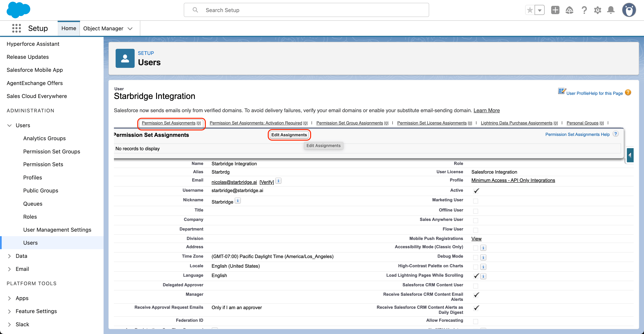Open the Object Manager dropdown chevron

[130, 28]
